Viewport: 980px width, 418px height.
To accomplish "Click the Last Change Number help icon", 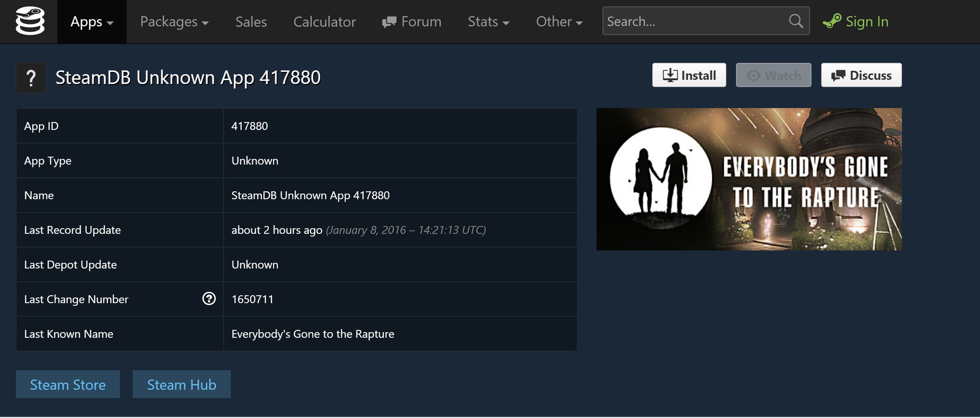I will coord(209,298).
